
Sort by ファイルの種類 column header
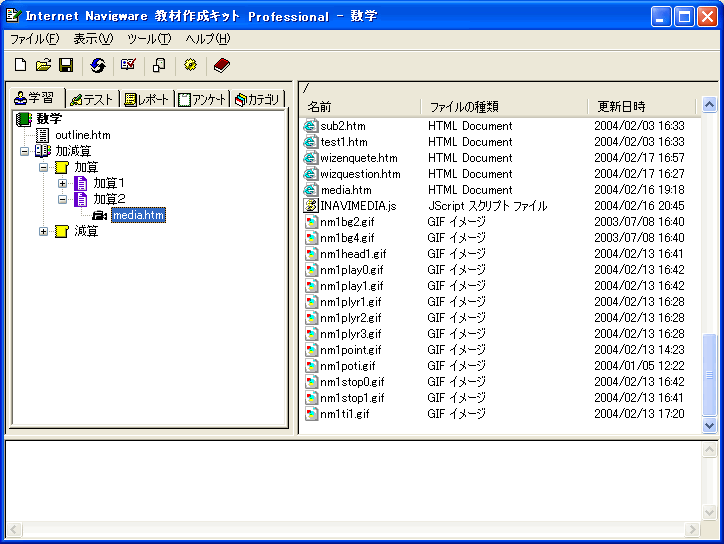pos(504,107)
